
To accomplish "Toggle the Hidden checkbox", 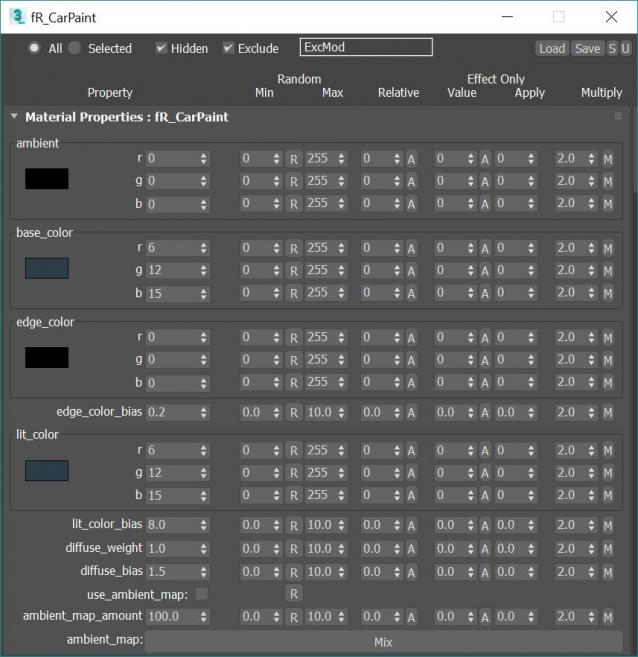I will (161, 48).
